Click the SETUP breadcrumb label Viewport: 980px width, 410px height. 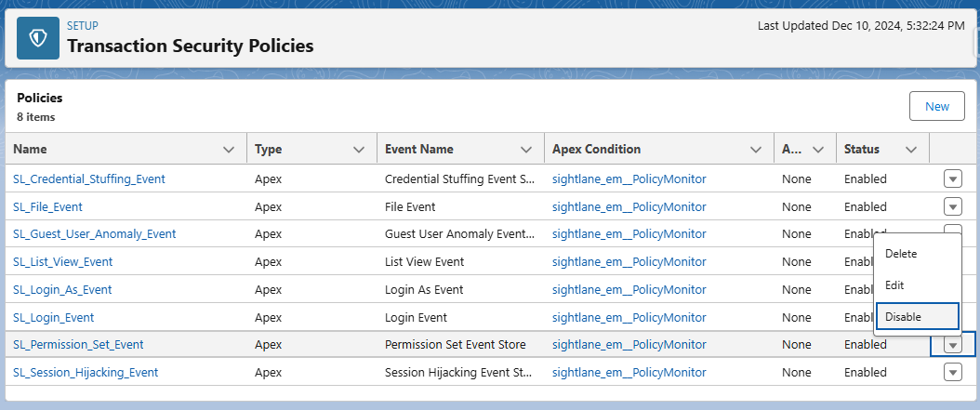coord(82,26)
